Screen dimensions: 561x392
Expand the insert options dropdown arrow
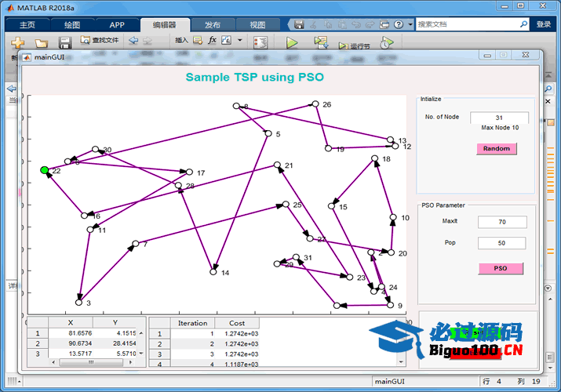[x=240, y=40]
